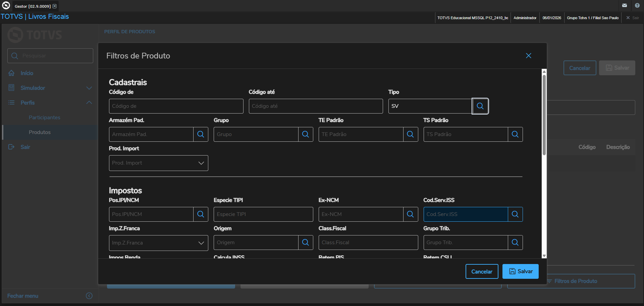Click the Salvar button in the dialog
The height and width of the screenshot is (306, 644).
pos(520,271)
